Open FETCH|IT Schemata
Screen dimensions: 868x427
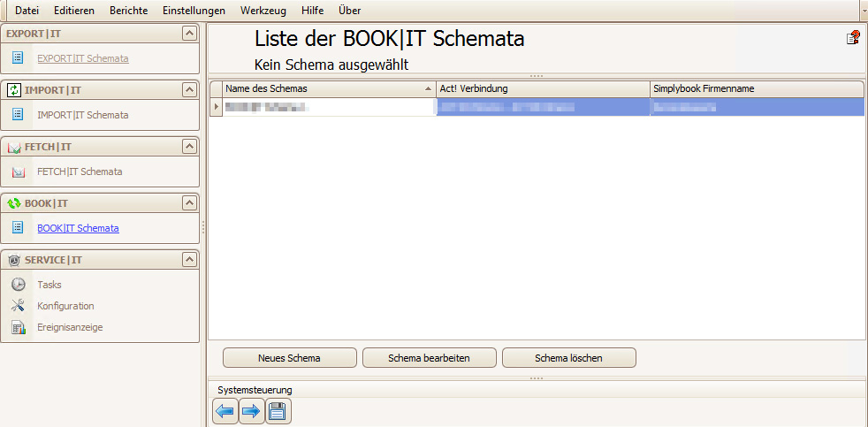[x=80, y=172]
